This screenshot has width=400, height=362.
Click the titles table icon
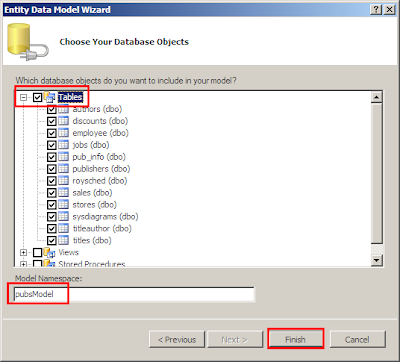64,241
